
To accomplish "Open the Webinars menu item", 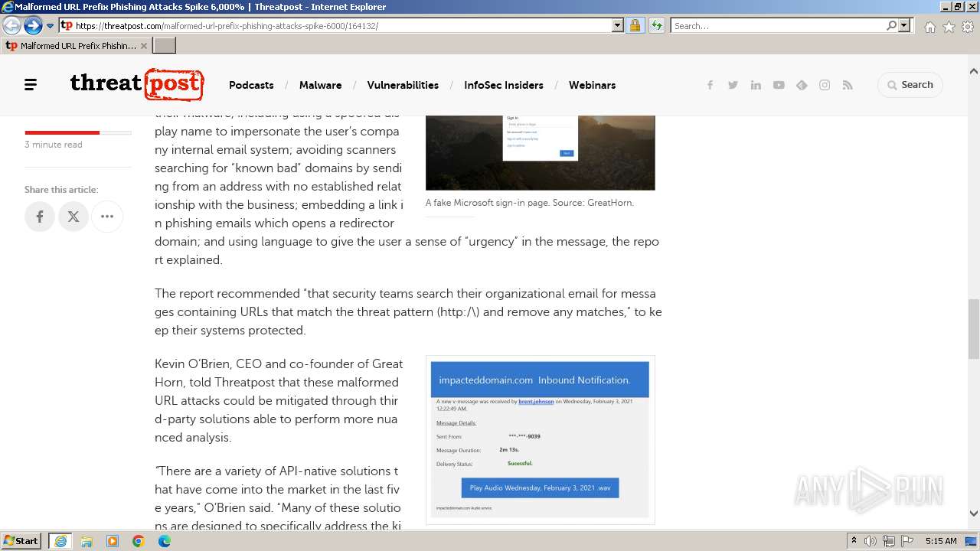I will (592, 85).
